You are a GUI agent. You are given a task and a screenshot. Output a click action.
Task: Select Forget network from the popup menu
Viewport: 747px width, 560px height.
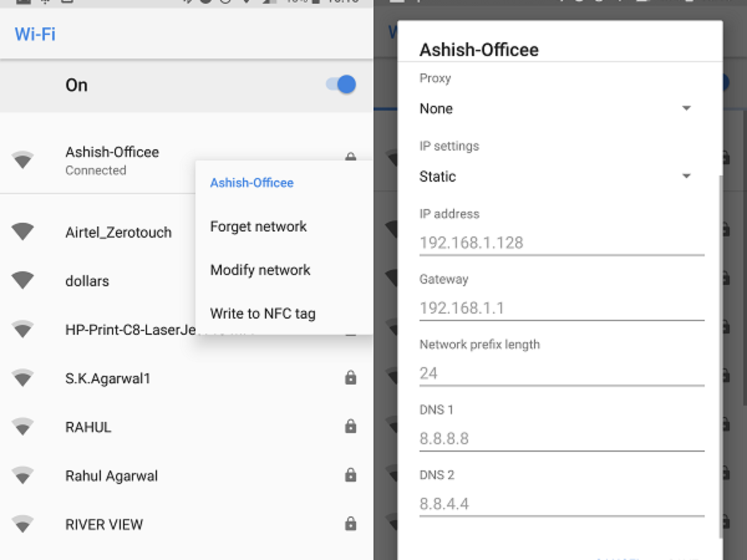click(x=258, y=226)
